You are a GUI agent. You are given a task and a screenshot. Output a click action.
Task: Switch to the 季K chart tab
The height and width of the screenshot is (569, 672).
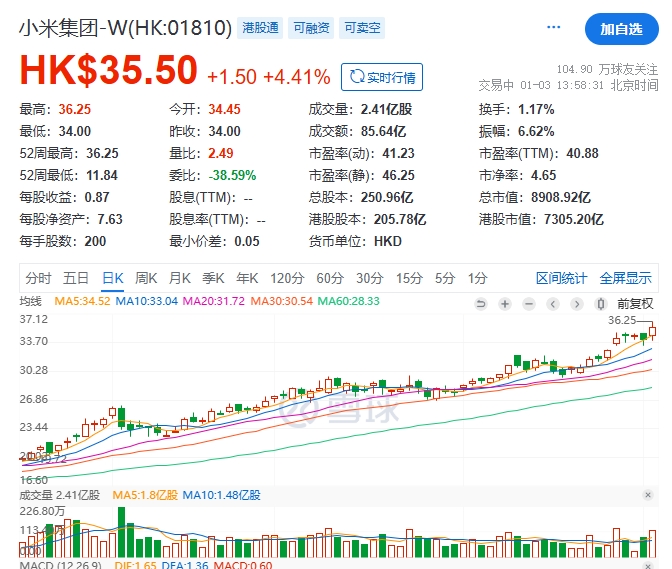[x=213, y=279]
